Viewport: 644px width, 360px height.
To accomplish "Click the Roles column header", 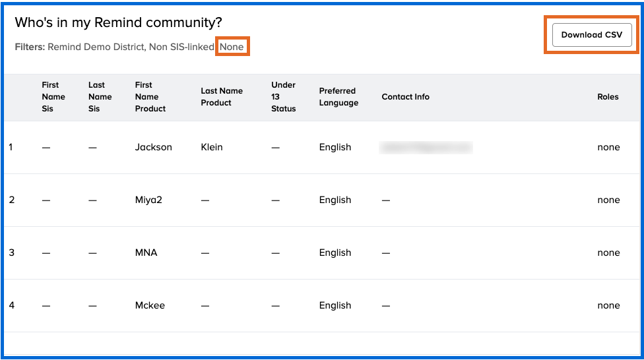I will pos(608,97).
